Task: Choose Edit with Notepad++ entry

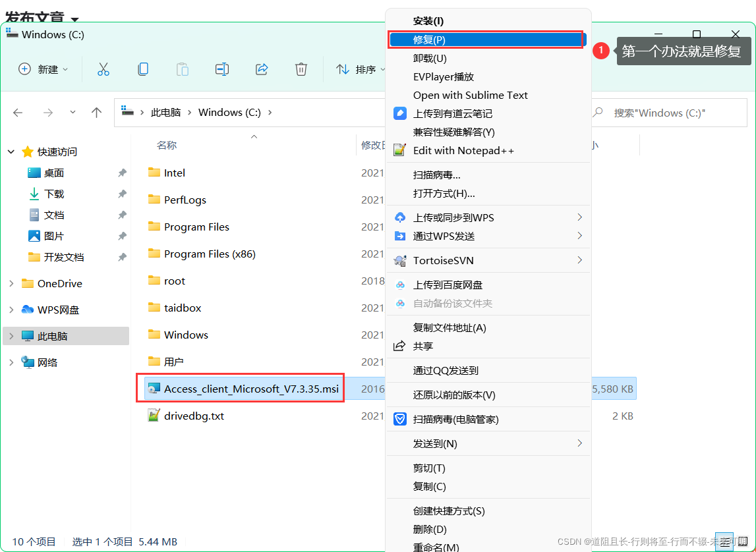Action: (x=488, y=150)
